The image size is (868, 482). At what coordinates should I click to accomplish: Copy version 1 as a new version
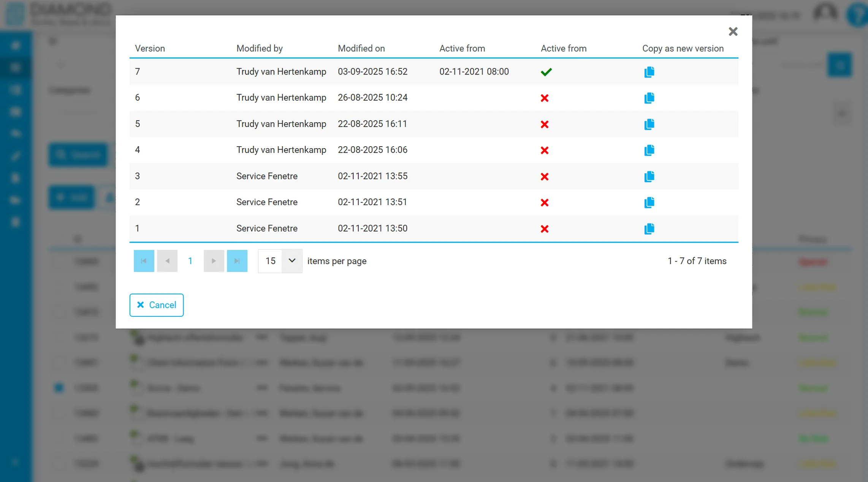649,229
